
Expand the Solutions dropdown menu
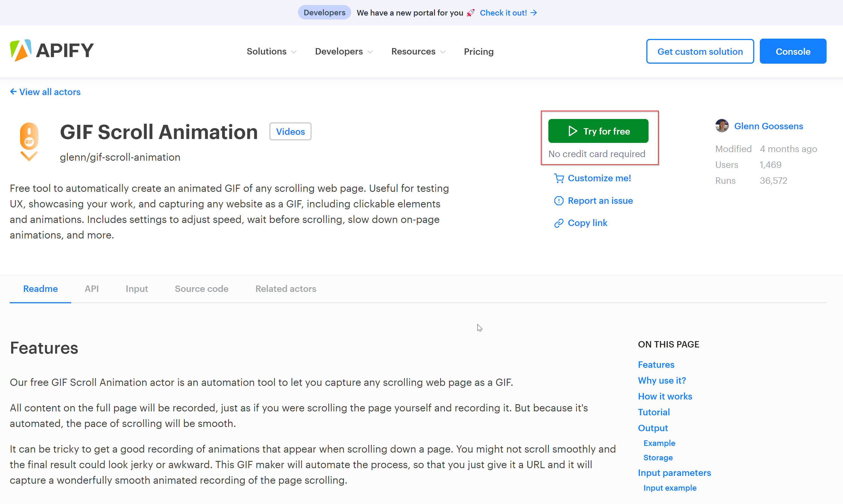pyautogui.click(x=272, y=52)
